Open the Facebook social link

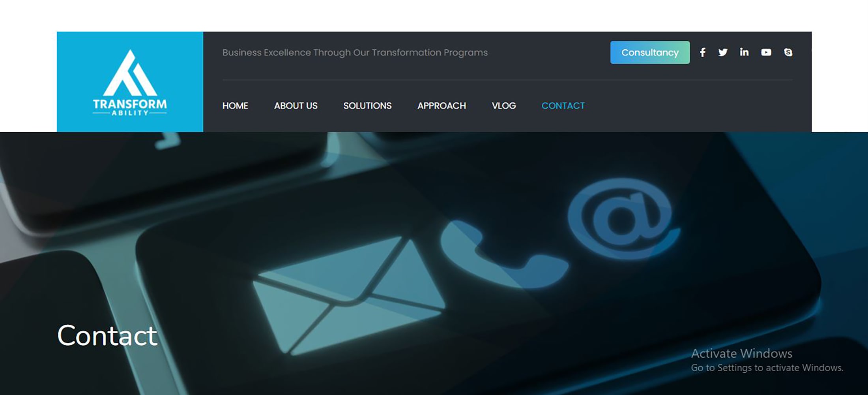coord(703,53)
